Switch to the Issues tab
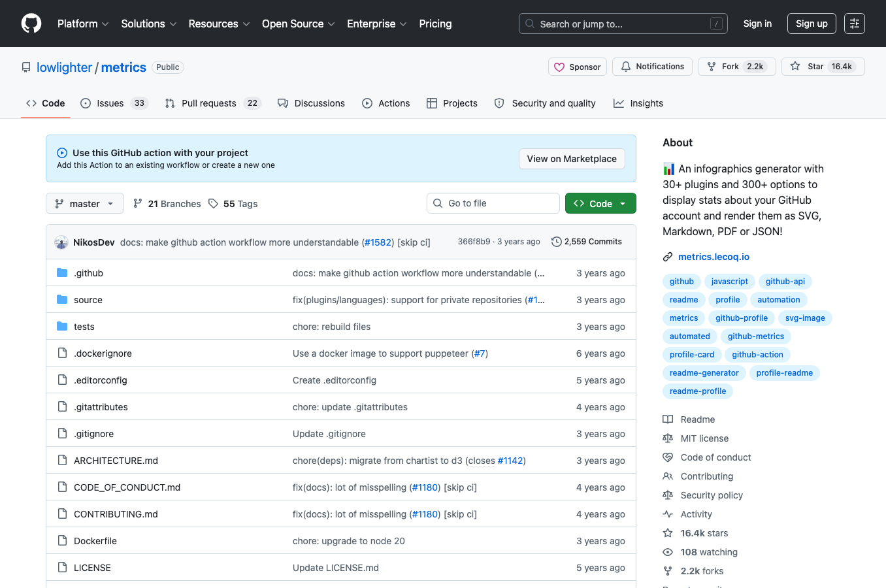 coord(114,103)
